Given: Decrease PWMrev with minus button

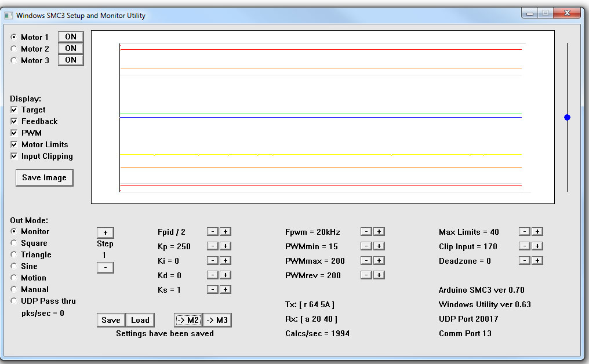Looking at the screenshot, I should (x=366, y=275).
